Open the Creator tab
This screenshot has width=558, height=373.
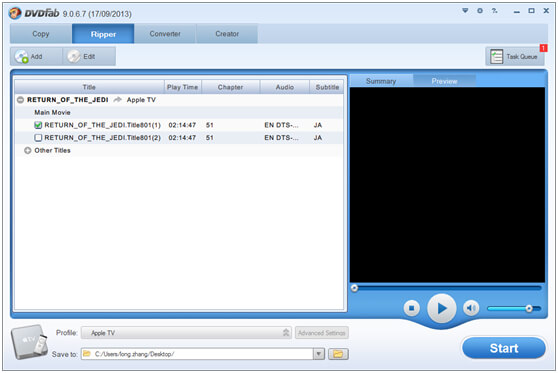click(x=227, y=34)
